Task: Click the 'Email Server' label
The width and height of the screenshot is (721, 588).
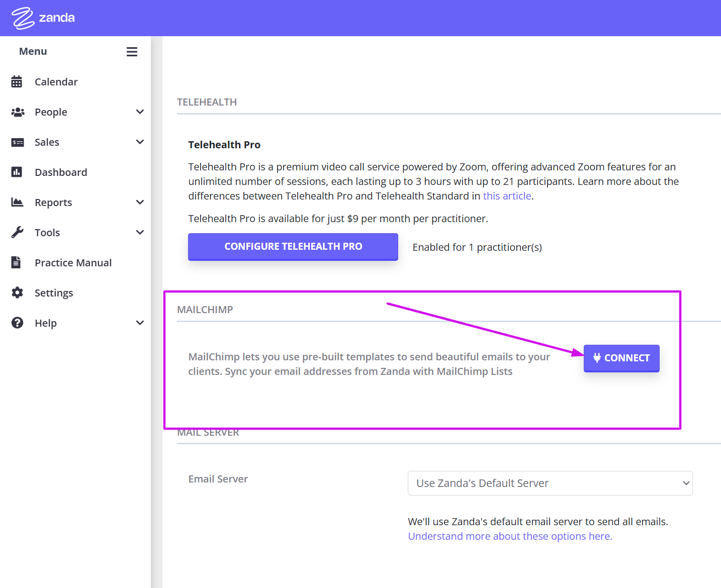Action: (x=218, y=479)
